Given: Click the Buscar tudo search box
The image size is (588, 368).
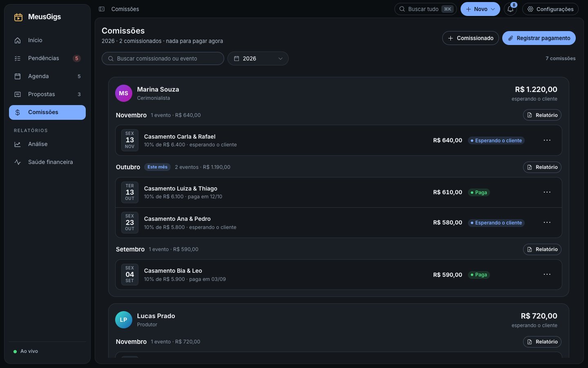Looking at the screenshot, I should (425, 9).
